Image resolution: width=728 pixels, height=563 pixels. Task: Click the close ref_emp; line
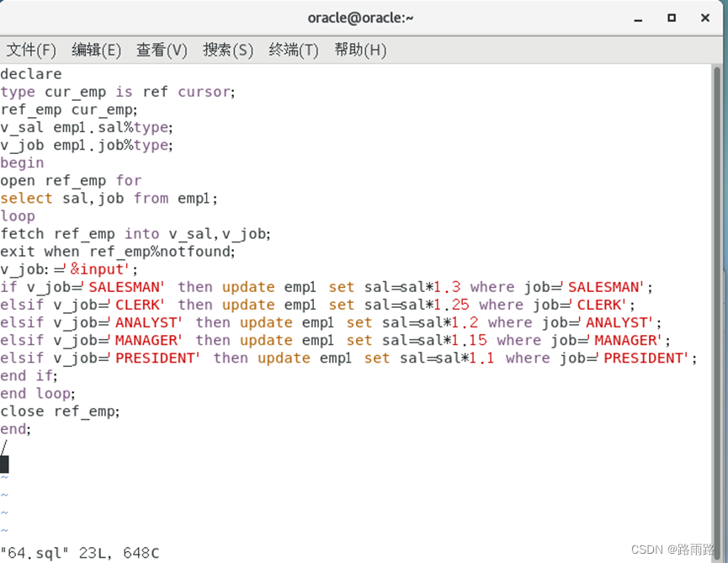point(61,411)
